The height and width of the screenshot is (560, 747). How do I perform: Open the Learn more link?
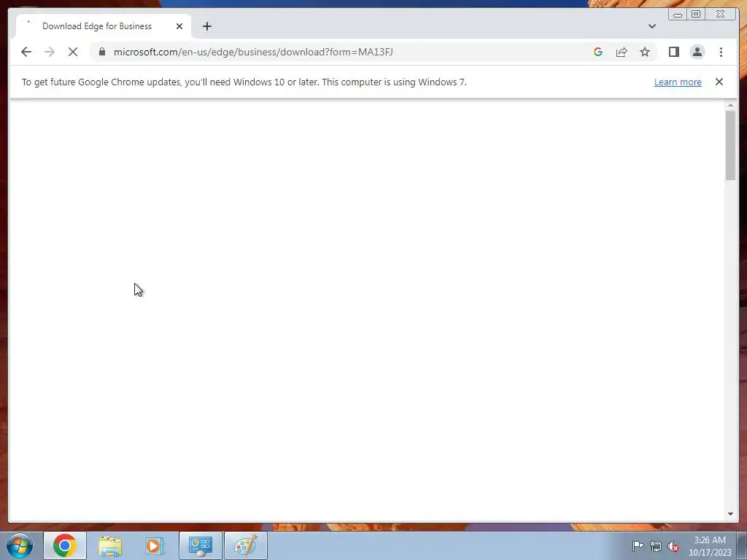click(678, 82)
